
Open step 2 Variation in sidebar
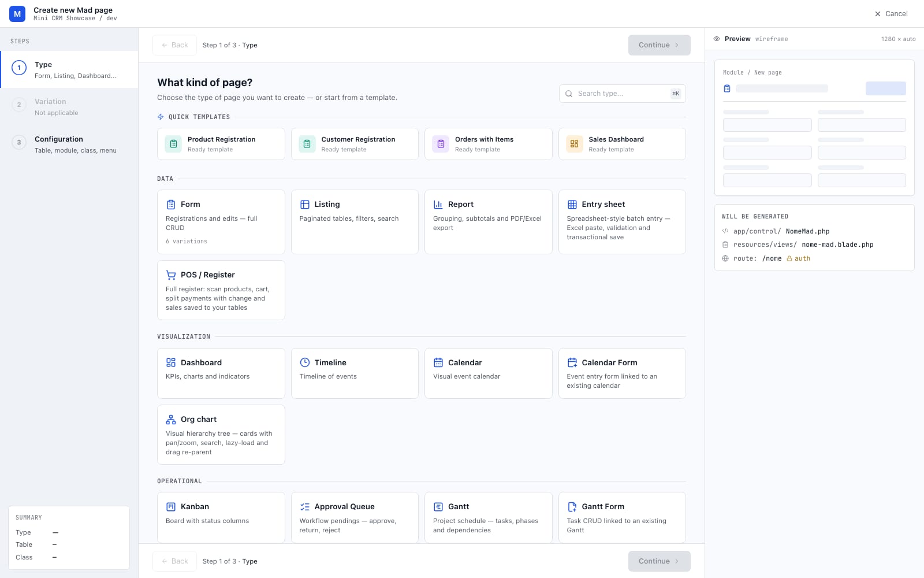69,107
